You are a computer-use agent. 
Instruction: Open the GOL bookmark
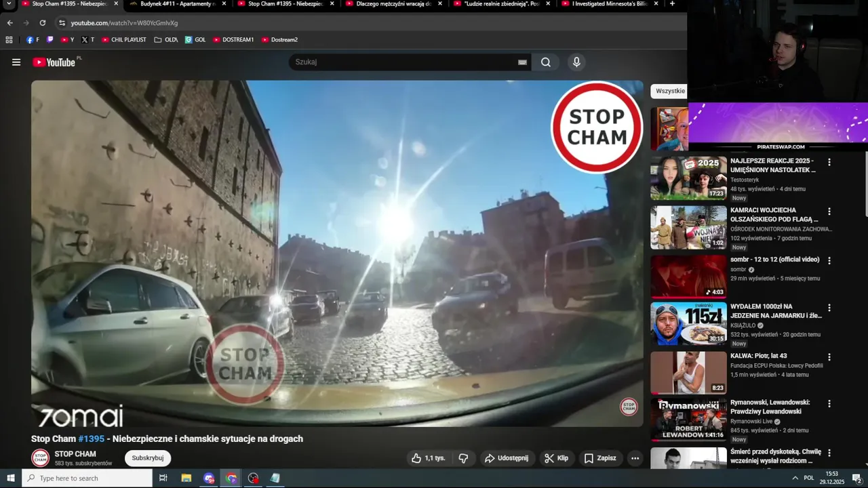coord(195,40)
